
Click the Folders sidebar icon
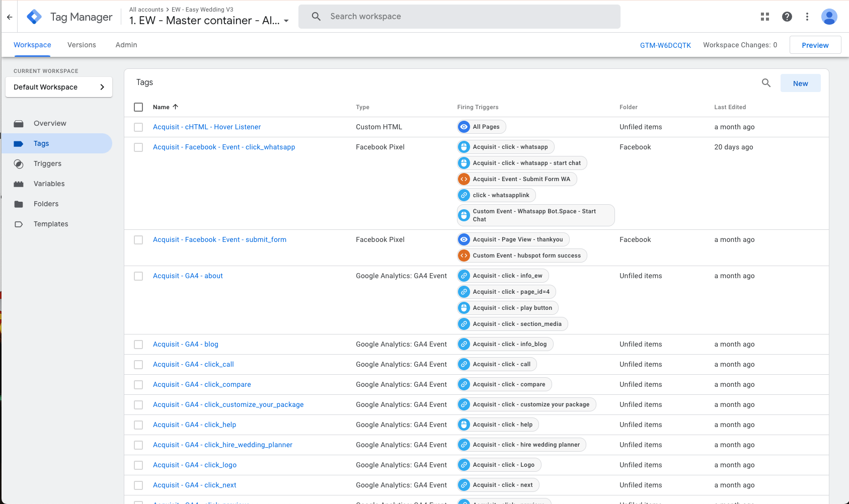click(19, 204)
